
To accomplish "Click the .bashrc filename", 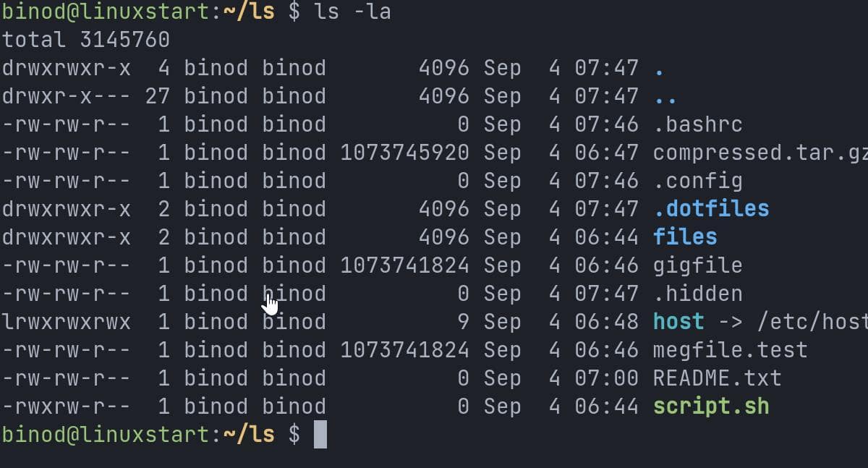I will pyautogui.click(x=697, y=124).
